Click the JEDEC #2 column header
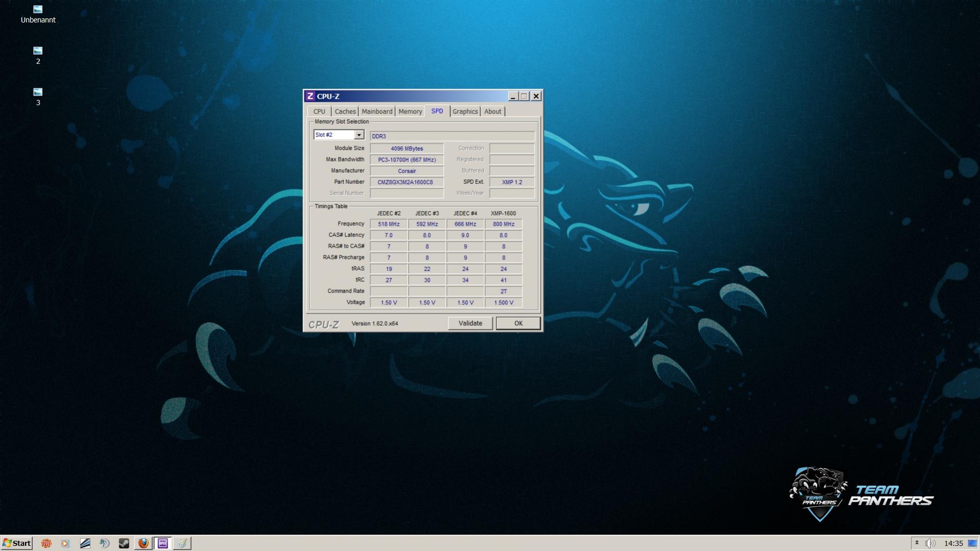Screen dimensions: 980x551 click(x=389, y=213)
